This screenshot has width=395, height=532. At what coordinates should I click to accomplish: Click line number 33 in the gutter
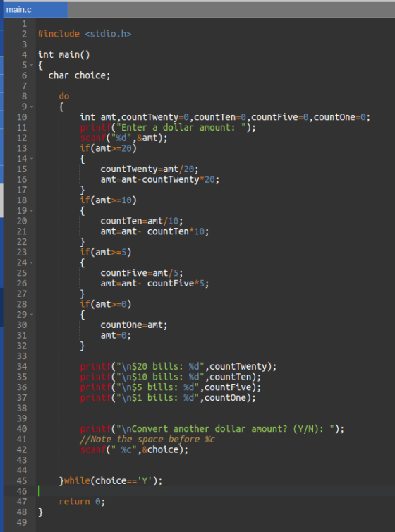(22, 356)
